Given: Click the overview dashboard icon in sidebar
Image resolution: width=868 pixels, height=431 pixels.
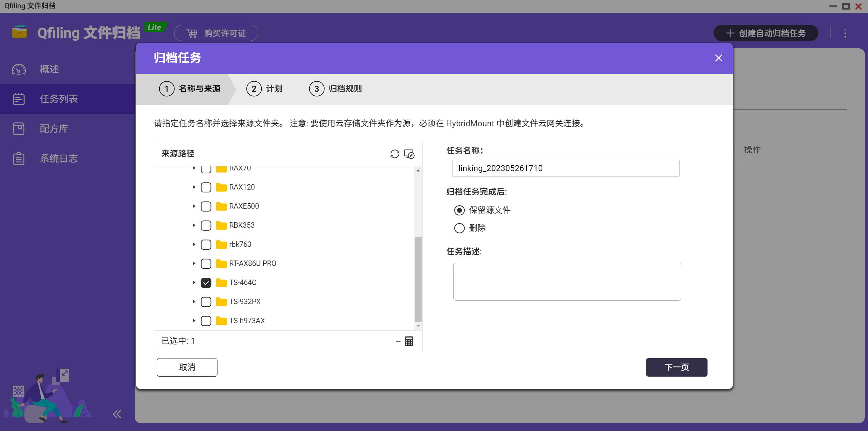Looking at the screenshot, I should (19, 69).
